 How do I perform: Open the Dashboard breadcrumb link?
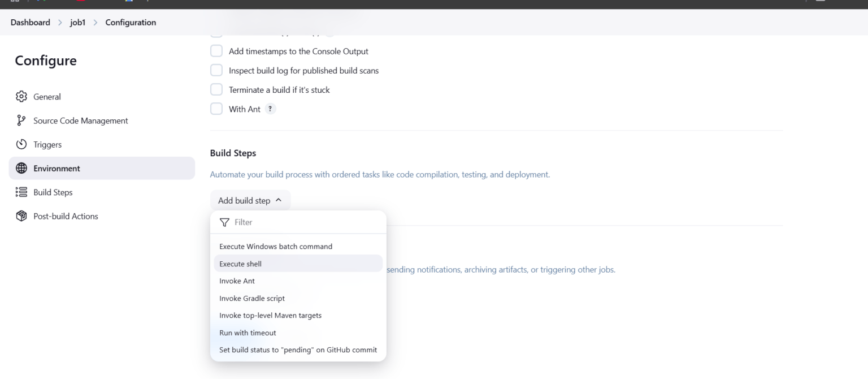30,22
